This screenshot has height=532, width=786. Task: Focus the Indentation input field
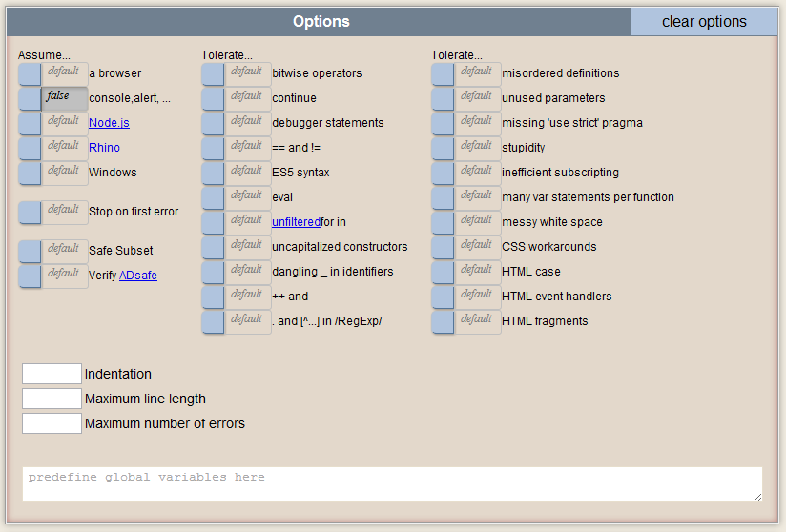click(x=52, y=374)
